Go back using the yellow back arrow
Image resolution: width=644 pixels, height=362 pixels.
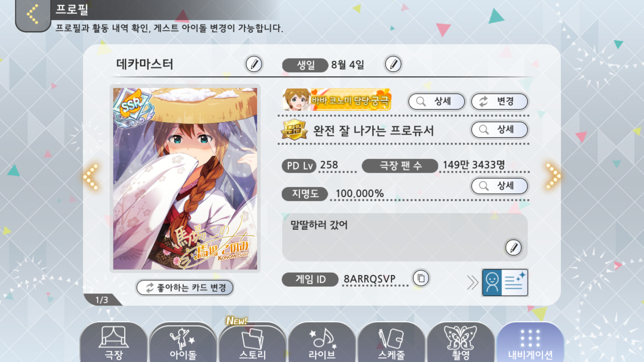click(x=33, y=14)
